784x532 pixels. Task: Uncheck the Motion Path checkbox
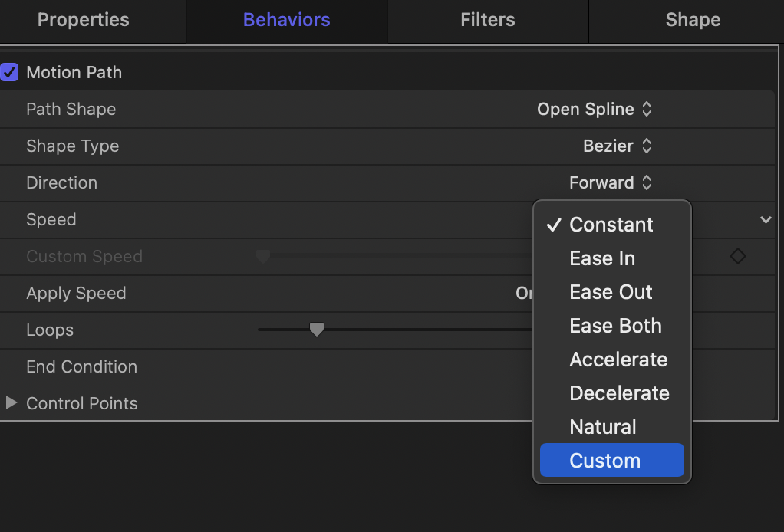10,72
